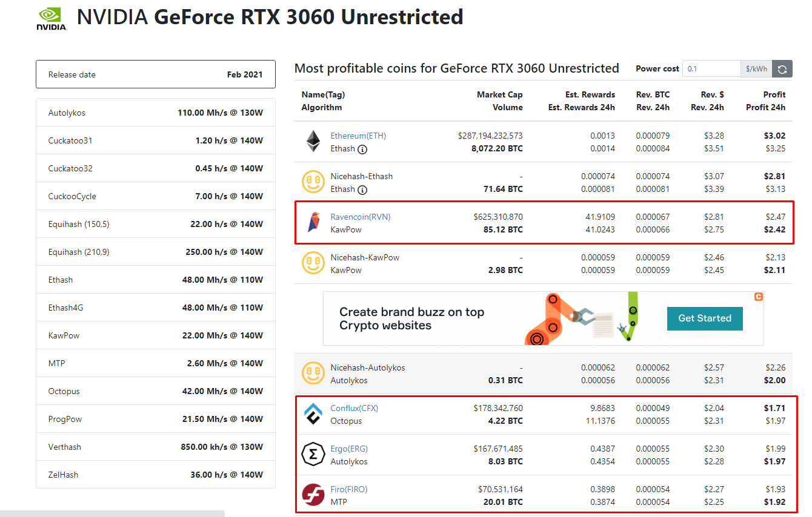Click the Ravencoin bird logo
The image size is (812, 517).
tap(313, 223)
